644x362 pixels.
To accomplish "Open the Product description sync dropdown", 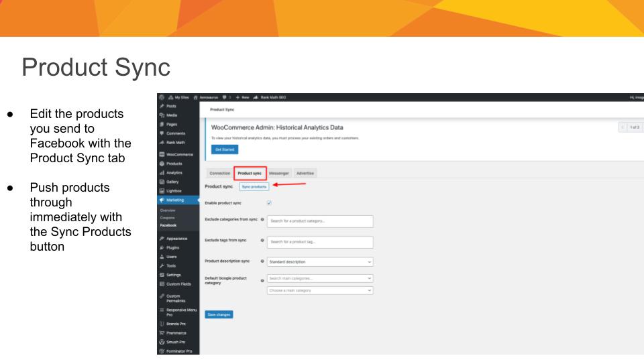I will pyautogui.click(x=320, y=262).
